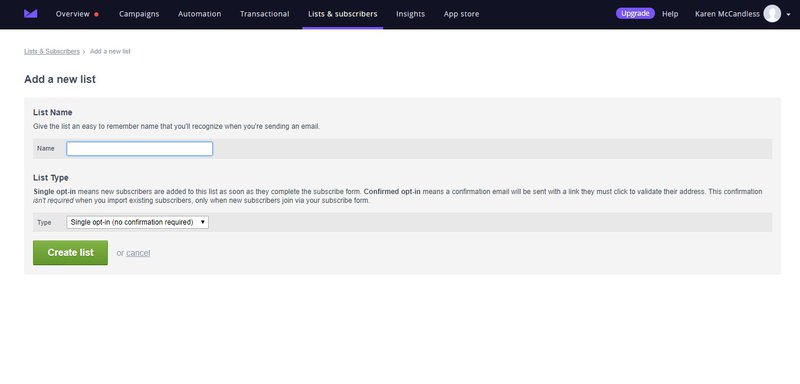Image resolution: width=800 pixels, height=384 pixels.
Task: Switch to the Automation tab
Action: coord(199,14)
